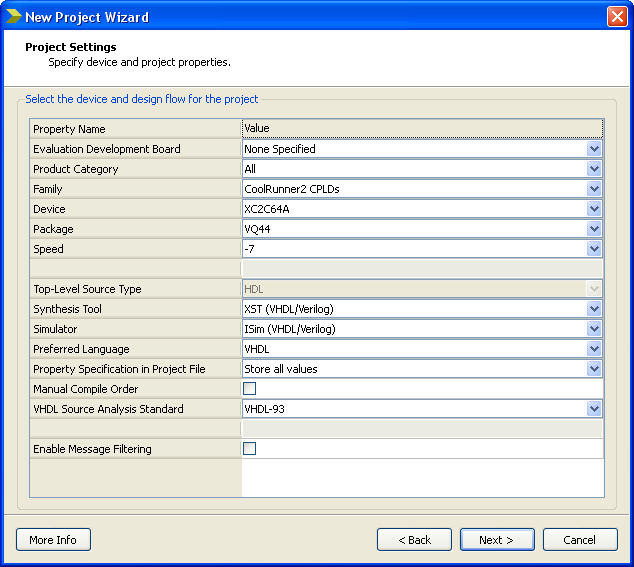Screen dimensions: 634x567
Task: Open the Speed dropdown showing -7
Action: [x=594, y=249]
